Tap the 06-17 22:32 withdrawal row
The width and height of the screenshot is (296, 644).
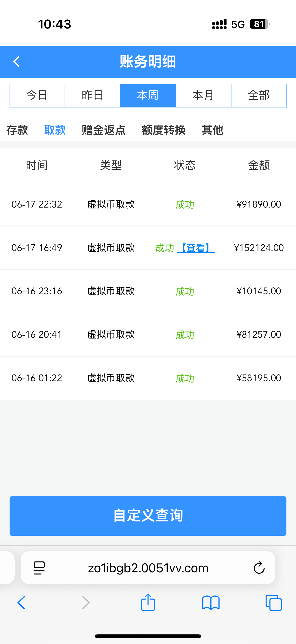[x=148, y=205]
